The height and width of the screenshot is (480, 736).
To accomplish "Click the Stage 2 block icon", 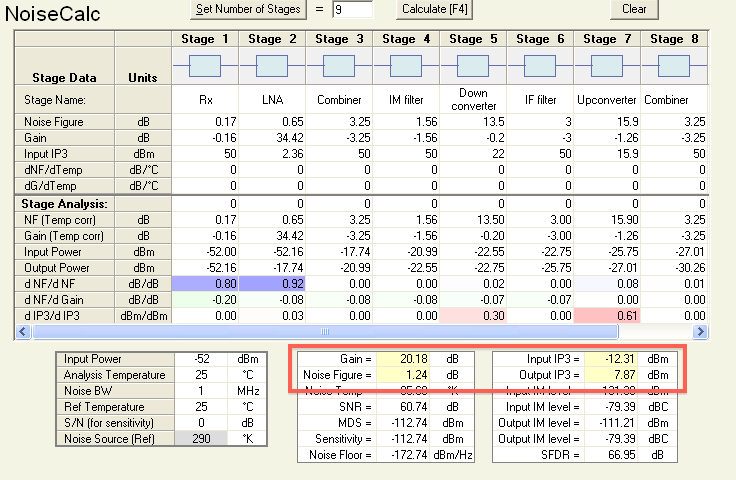I will pyautogui.click(x=272, y=66).
